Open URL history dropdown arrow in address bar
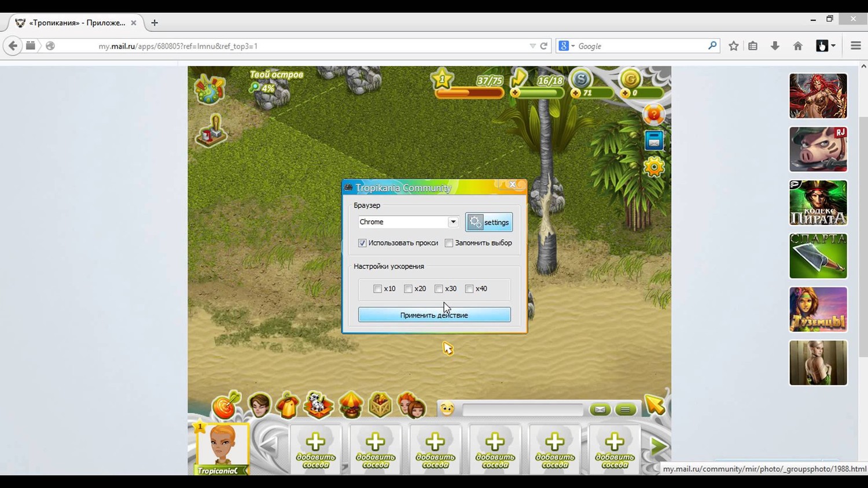The height and width of the screenshot is (488, 868). tap(532, 46)
